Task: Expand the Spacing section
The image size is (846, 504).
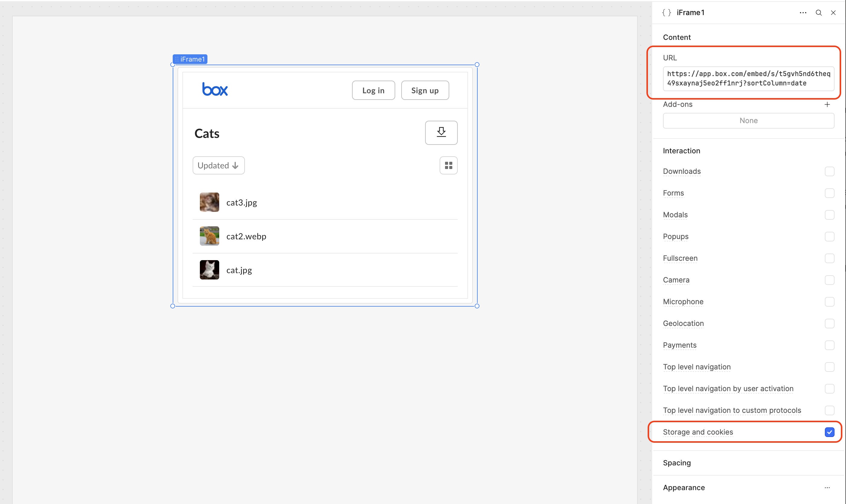Action: (677, 463)
